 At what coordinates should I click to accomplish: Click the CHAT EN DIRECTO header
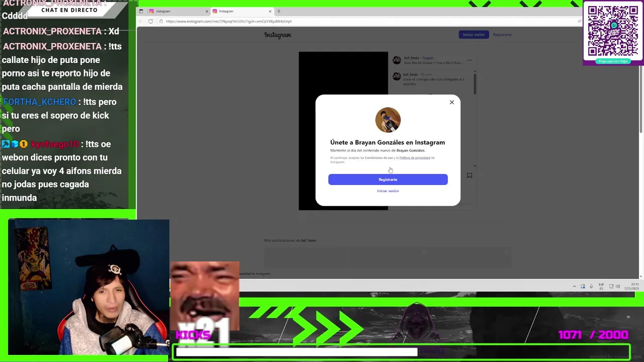click(x=69, y=10)
